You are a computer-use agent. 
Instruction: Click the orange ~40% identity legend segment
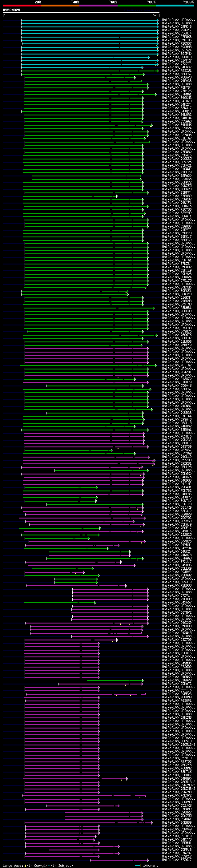(60, 6)
